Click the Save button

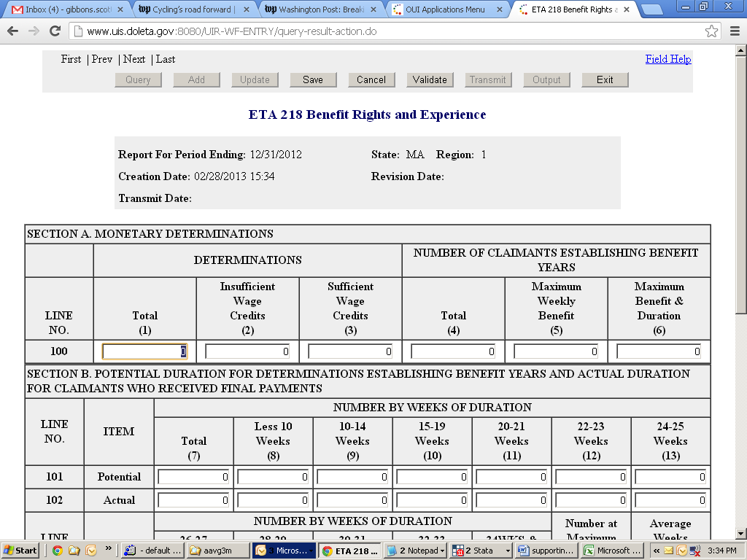pos(313,79)
